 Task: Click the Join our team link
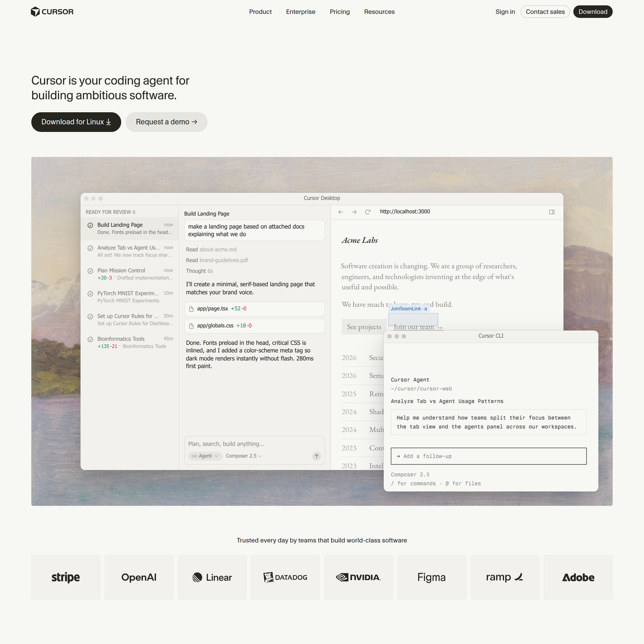click(x=418, y=327)
